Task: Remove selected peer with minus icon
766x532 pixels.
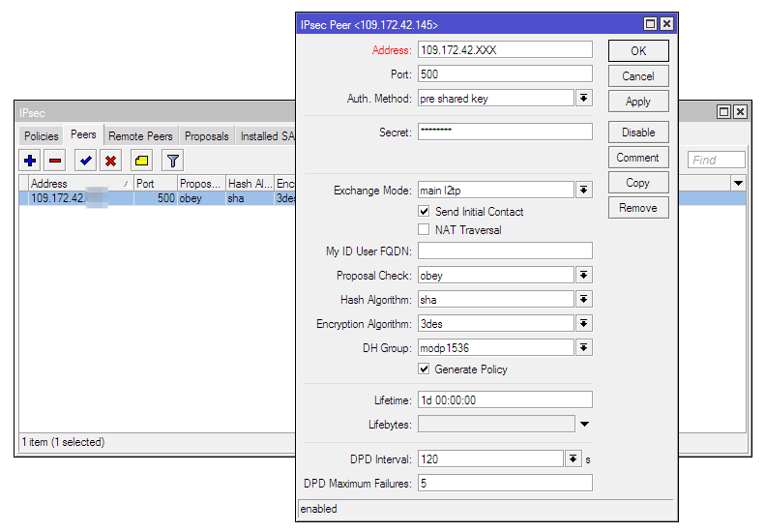Action: (55, 161)
